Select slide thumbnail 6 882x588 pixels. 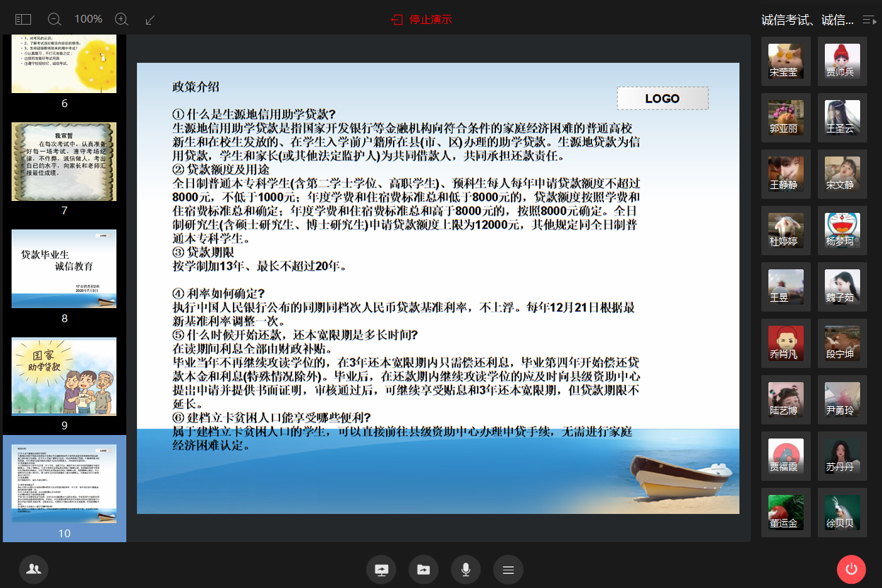[64, 64]
